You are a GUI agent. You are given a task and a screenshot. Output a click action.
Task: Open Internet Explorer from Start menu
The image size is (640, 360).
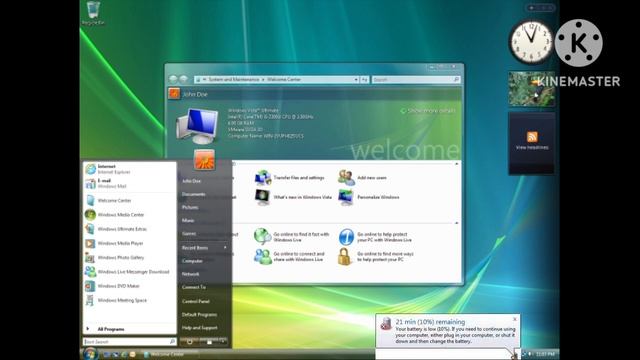click(x=129, y=169)
